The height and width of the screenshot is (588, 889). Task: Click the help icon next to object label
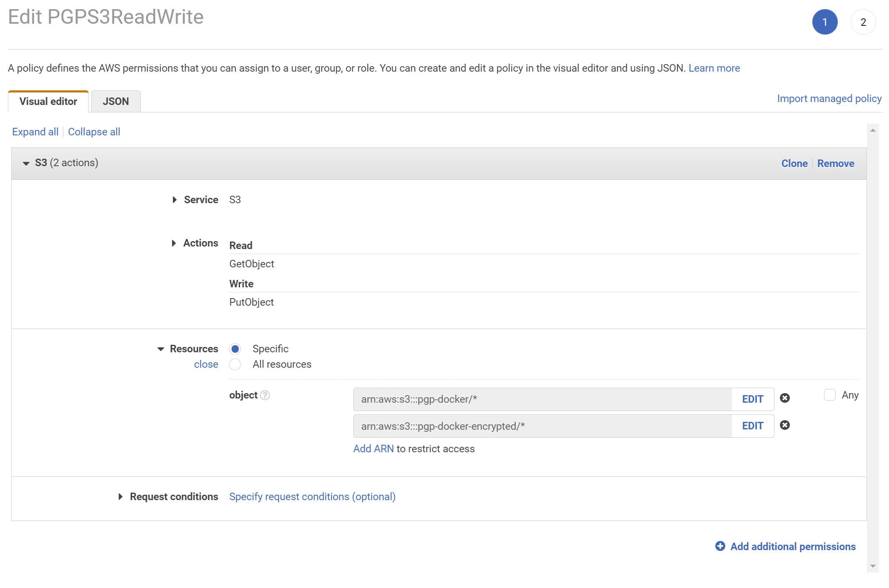(265, 394)
